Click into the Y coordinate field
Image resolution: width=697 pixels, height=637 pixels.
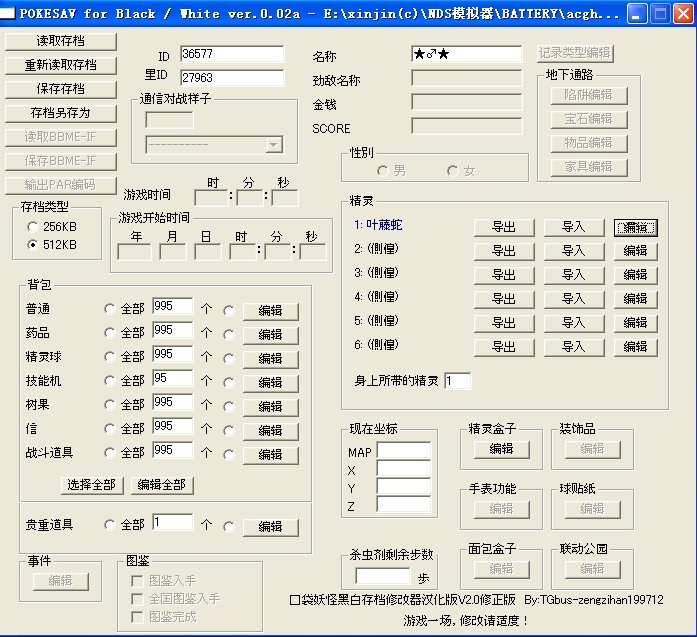click(x=404, y=486)
